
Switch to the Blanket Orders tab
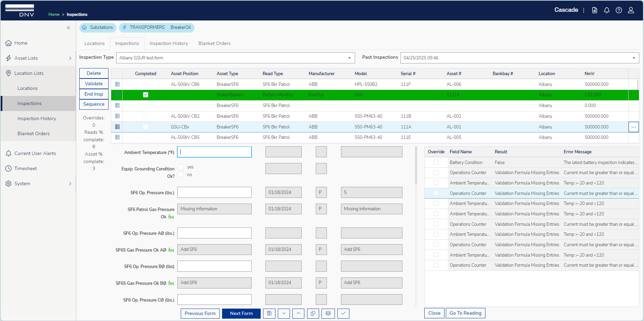(214, 43)
